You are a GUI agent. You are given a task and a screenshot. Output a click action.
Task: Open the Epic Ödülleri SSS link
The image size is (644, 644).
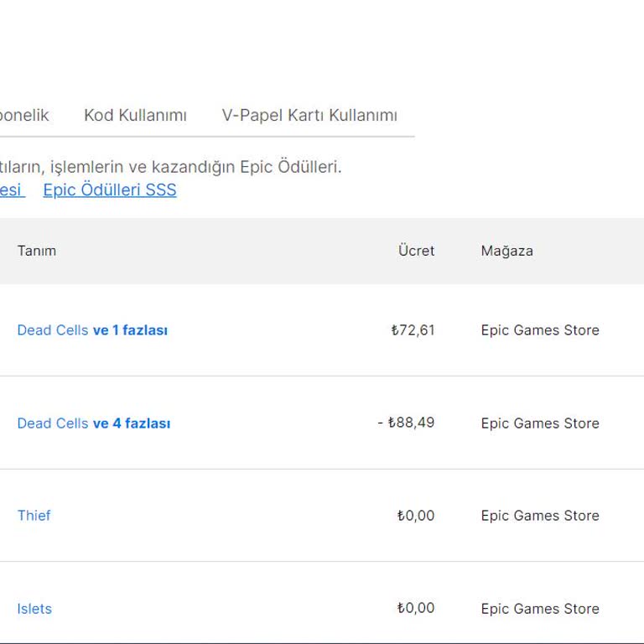pos(110,190)
